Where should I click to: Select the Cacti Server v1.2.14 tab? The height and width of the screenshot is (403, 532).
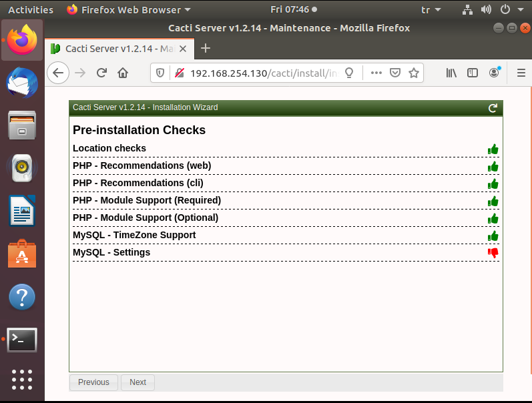pyautogui.click(x=119, y=49)
